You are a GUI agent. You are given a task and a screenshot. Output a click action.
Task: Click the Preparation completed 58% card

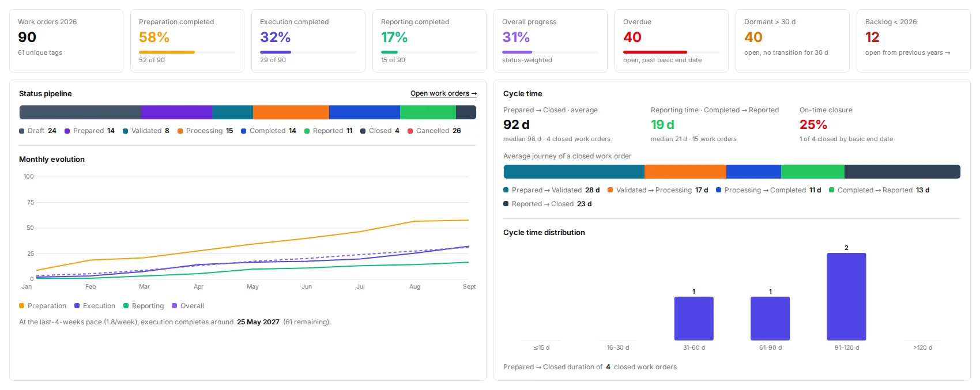pos(187,41)
